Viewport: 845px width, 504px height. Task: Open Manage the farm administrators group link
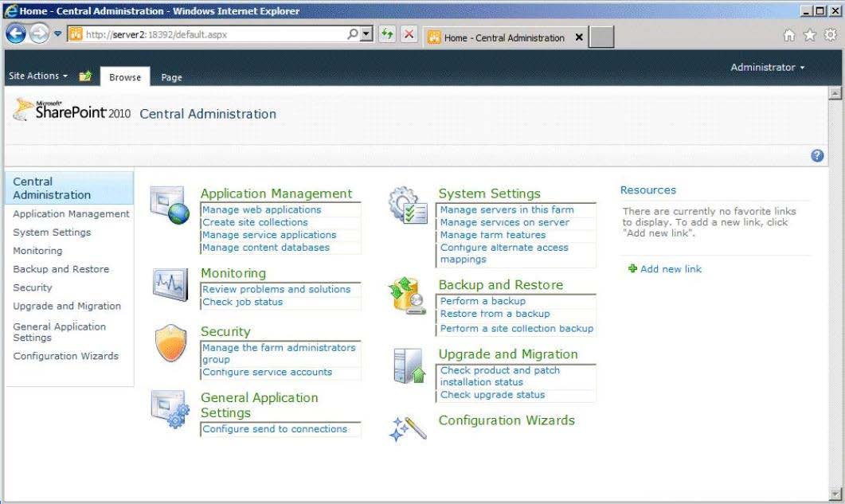pyautogui.click(x=280, y=354)
